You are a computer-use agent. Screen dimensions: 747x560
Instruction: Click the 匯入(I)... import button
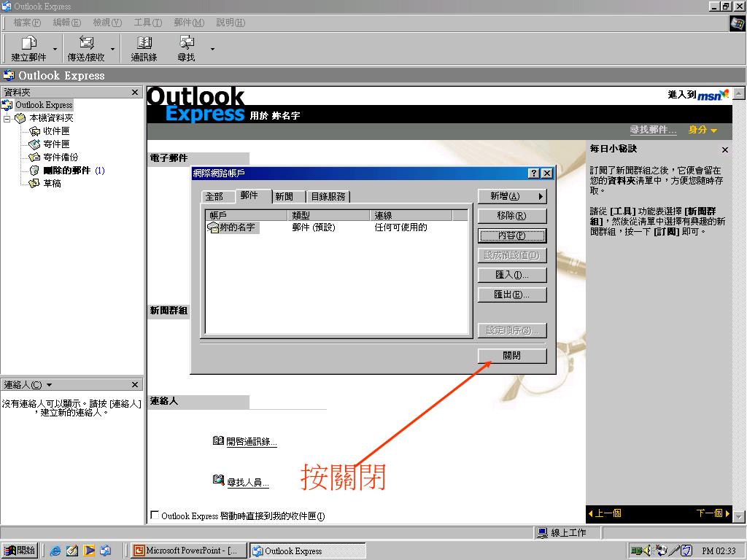pos(512,275)
